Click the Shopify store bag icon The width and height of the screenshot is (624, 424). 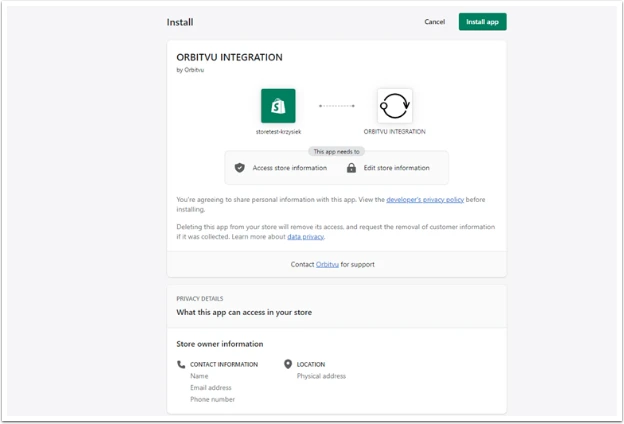[x=278, y=106]
